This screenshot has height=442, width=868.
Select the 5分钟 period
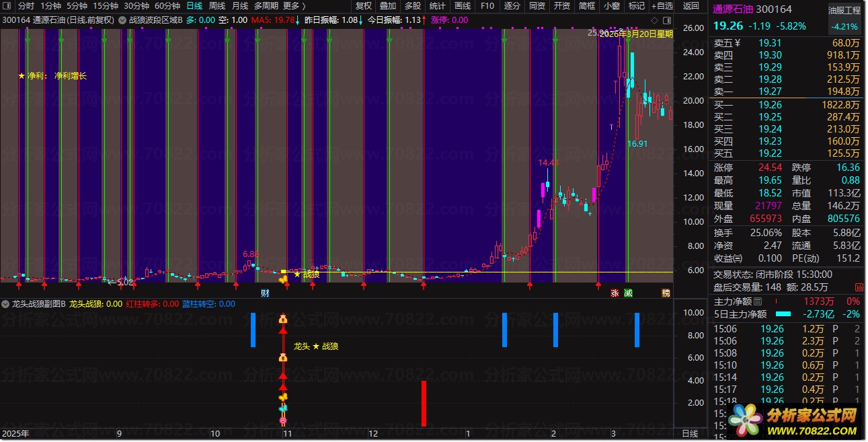[x=77, y=6]
